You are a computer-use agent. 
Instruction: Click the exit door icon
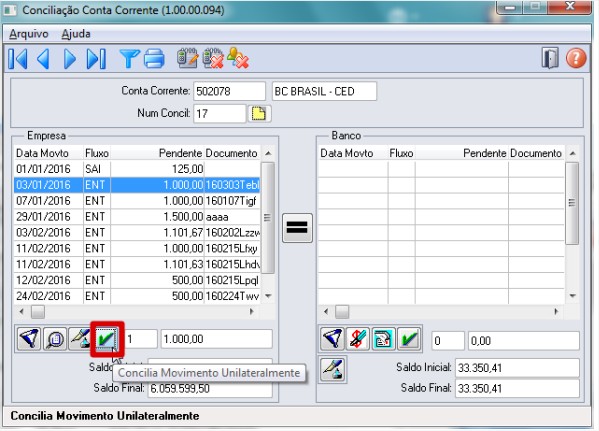pos(550,58)
